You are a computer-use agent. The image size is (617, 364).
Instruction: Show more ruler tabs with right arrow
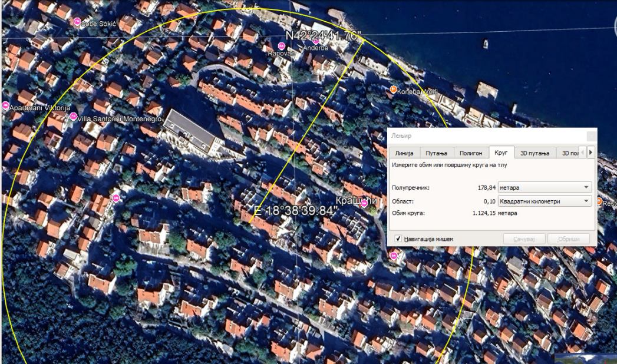coord(590,153)
